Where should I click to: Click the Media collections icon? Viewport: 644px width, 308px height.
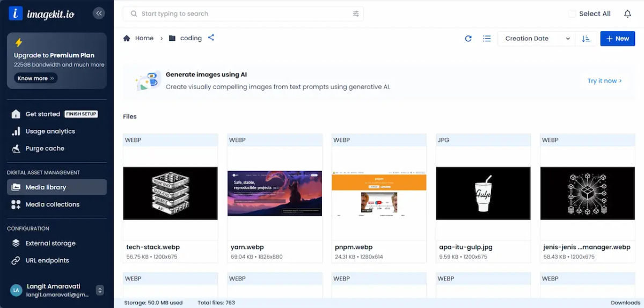[x=16, y=204]
